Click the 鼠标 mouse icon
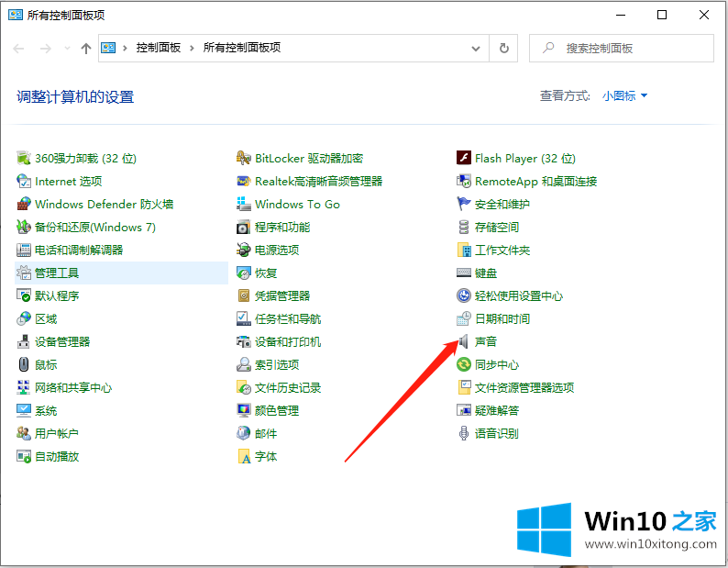Image resolution: width=728 pixels, height=568 pixels. 24,364
